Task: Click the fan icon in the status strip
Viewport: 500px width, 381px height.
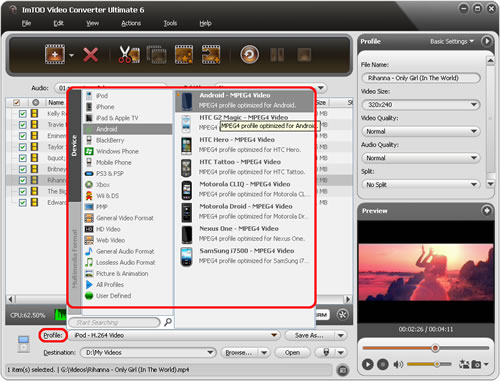Action: point(342,314)
